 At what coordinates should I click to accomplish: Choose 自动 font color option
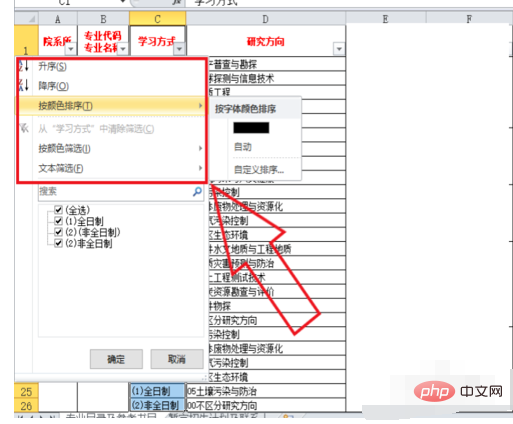click(x=243, y=147)
